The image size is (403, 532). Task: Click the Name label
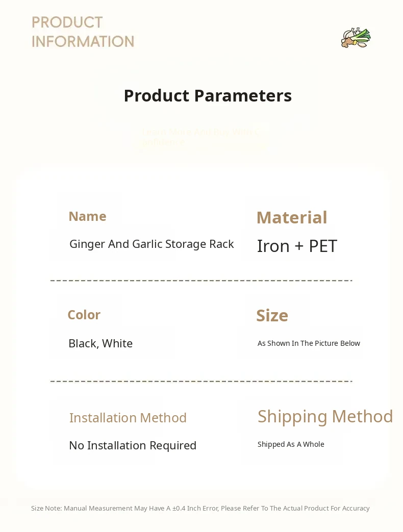click(87, 216)
